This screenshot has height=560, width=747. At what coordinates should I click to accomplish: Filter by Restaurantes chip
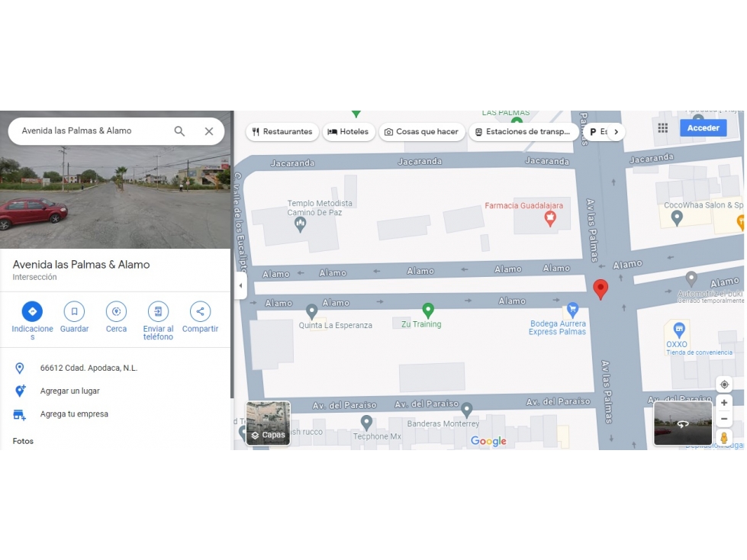coord(282,132)
